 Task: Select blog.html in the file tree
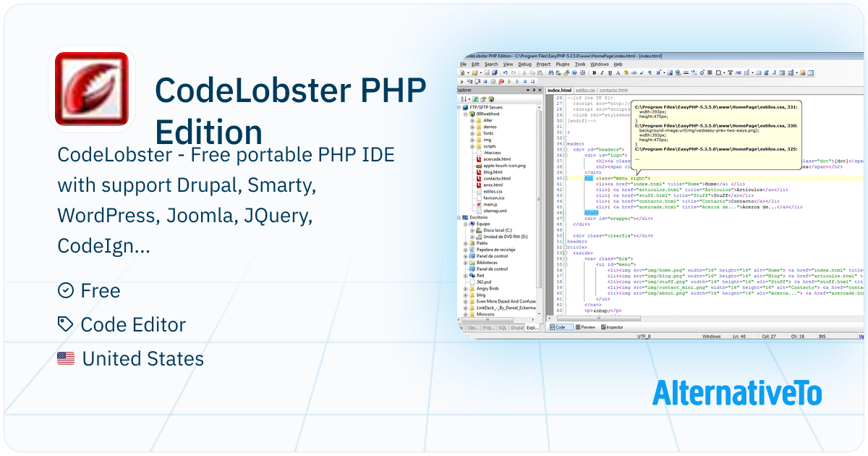tap(493, 172)
